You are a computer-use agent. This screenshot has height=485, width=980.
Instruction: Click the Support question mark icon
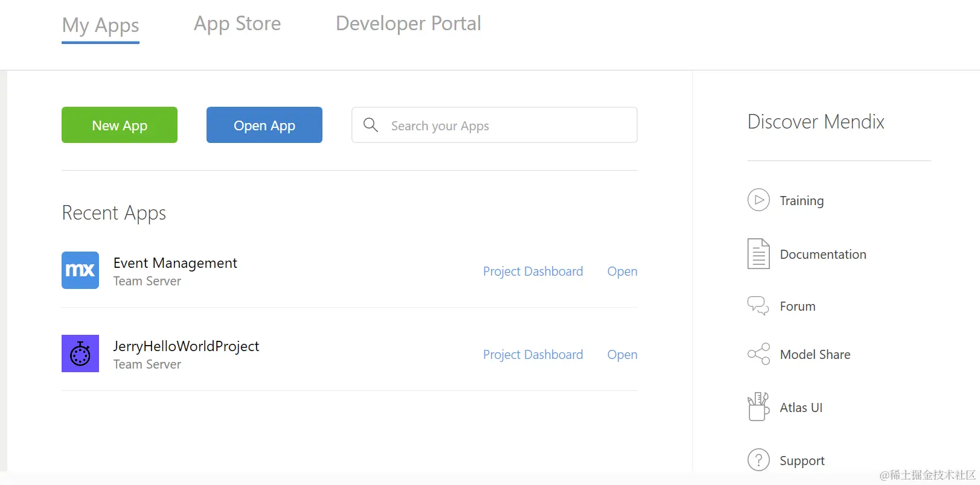(758, 460)
